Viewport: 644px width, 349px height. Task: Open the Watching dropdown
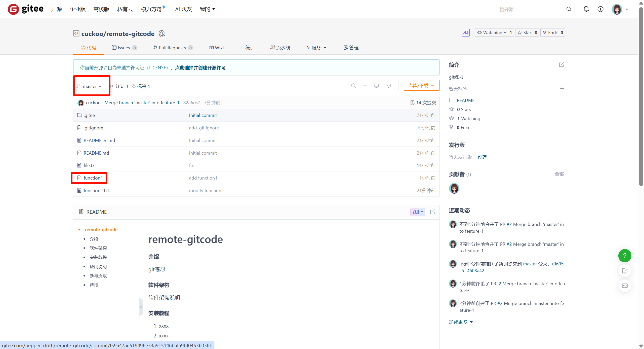click(x=492, y=33)
